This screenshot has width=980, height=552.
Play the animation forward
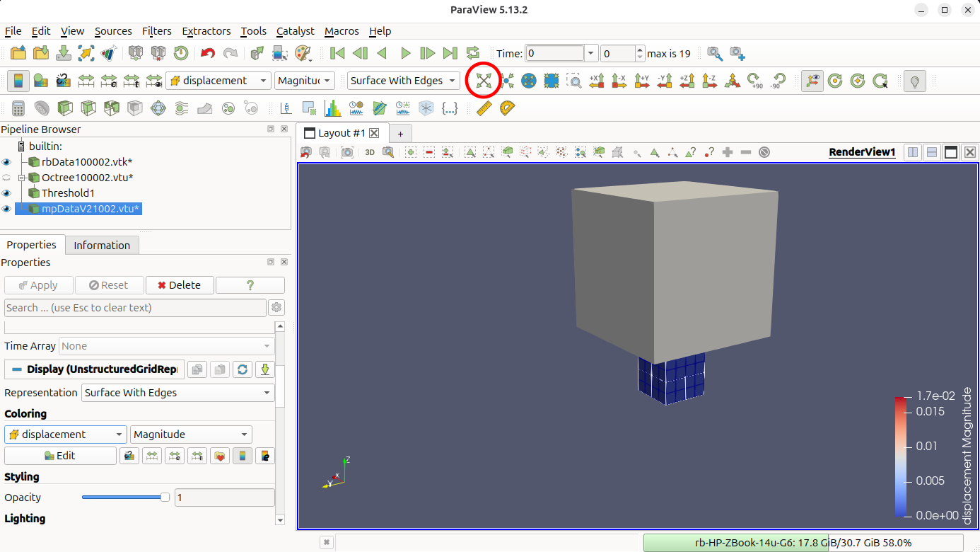click(x=405, y=53)
